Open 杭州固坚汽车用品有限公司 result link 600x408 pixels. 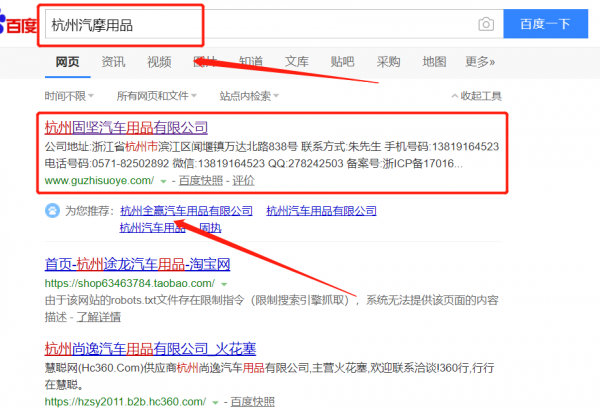point(126,128)
